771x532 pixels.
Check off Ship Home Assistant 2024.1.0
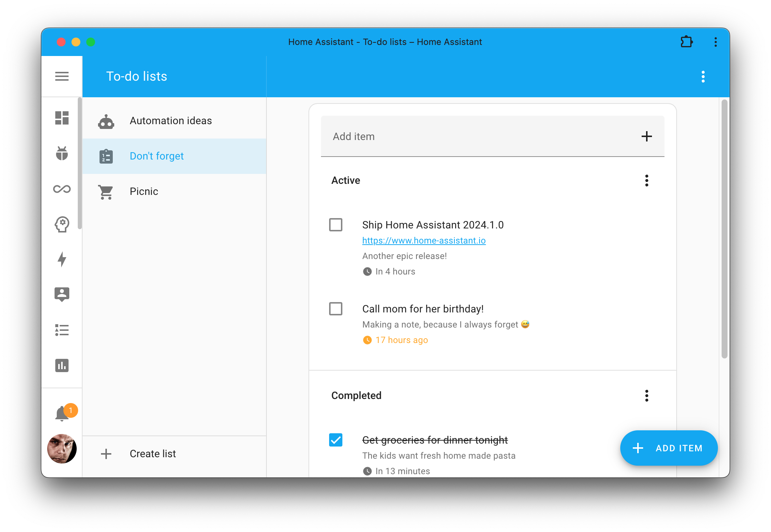pos(335,224)
